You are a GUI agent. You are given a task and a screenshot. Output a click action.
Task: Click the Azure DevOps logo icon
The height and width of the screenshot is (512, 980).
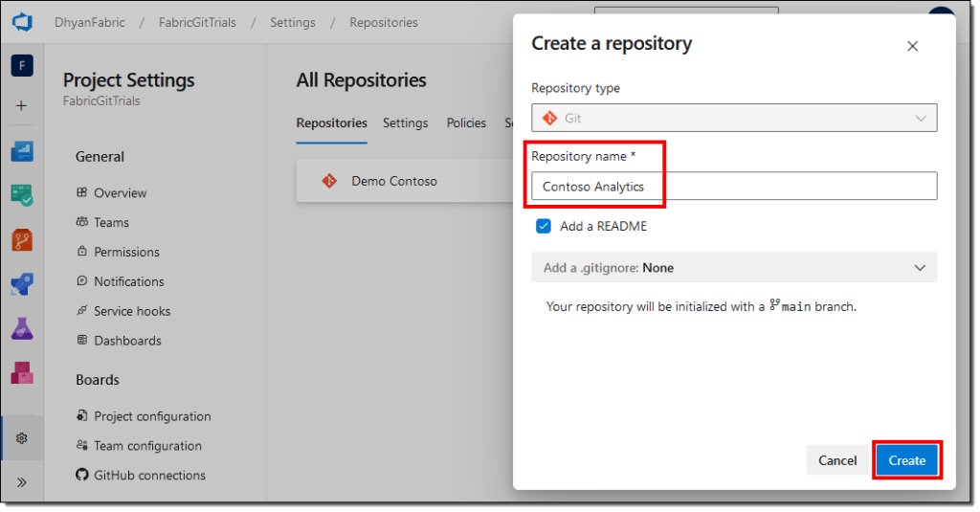coord(22,21)
